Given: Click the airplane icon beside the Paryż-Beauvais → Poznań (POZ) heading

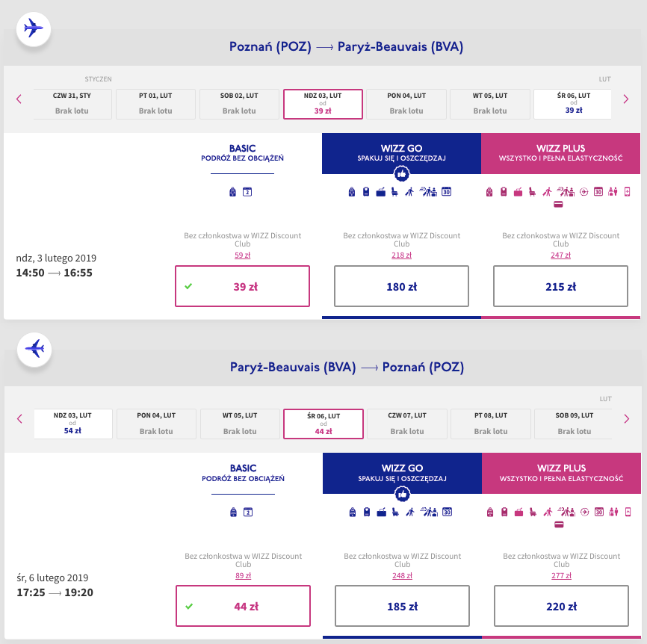Looking at the screenshot, I should pos(34,349).
